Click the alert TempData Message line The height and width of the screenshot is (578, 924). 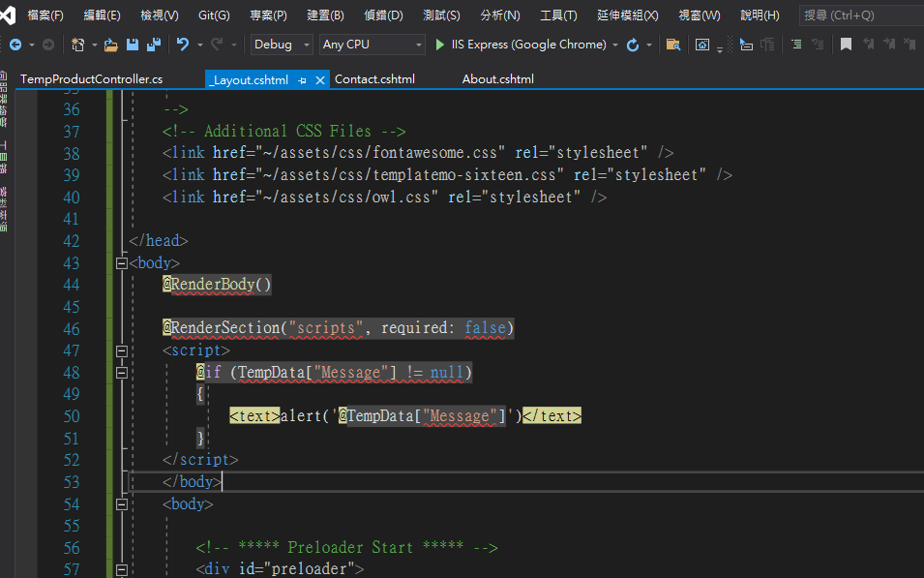[405, 416]
